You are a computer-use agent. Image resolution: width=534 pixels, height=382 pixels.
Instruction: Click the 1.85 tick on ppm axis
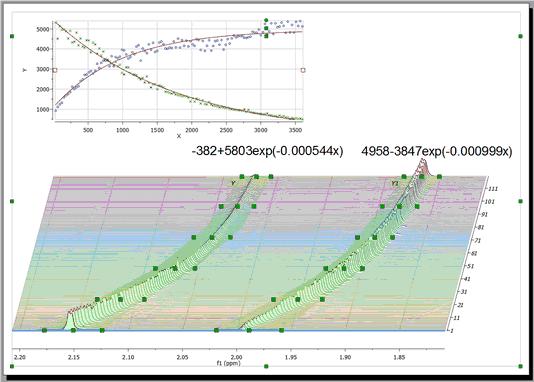tap(399, 357)
